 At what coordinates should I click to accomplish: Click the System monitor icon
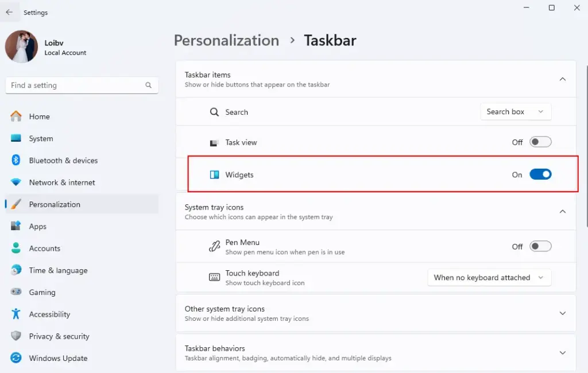pyautogui.click(x=16, y=138)
